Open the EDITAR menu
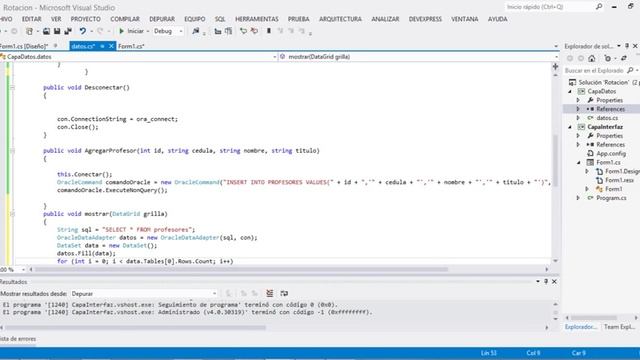 point(31,19)
